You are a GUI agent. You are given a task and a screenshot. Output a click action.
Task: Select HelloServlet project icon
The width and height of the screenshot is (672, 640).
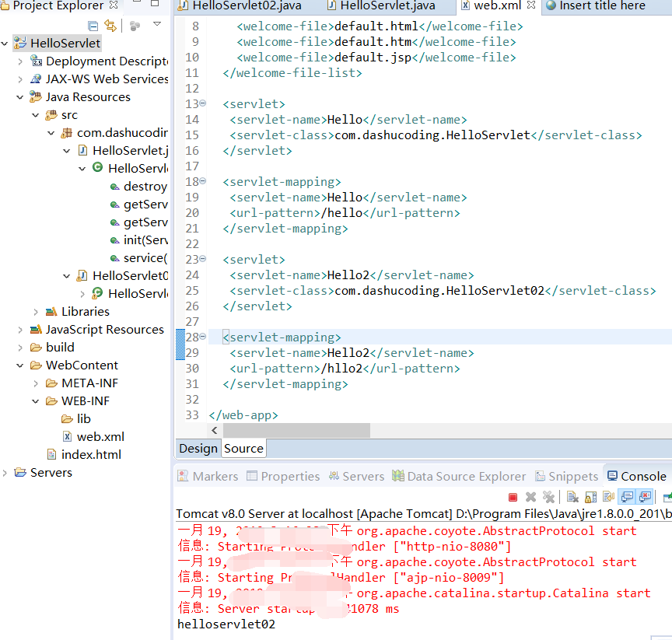19,43
